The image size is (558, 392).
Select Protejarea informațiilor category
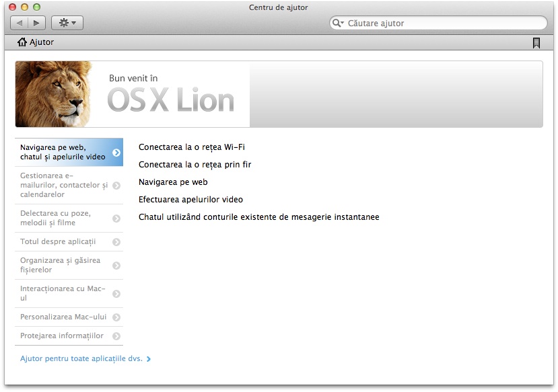coord(69,336)
